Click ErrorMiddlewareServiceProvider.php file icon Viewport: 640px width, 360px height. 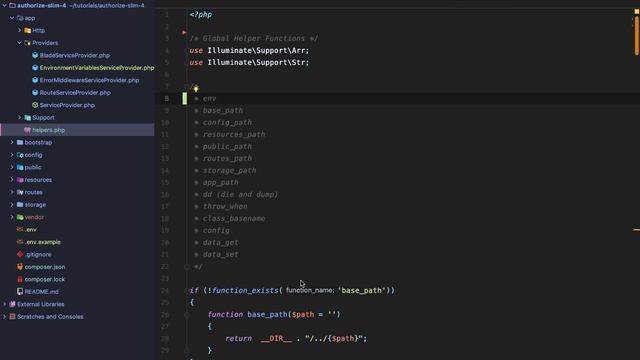[x=35, y=80]
